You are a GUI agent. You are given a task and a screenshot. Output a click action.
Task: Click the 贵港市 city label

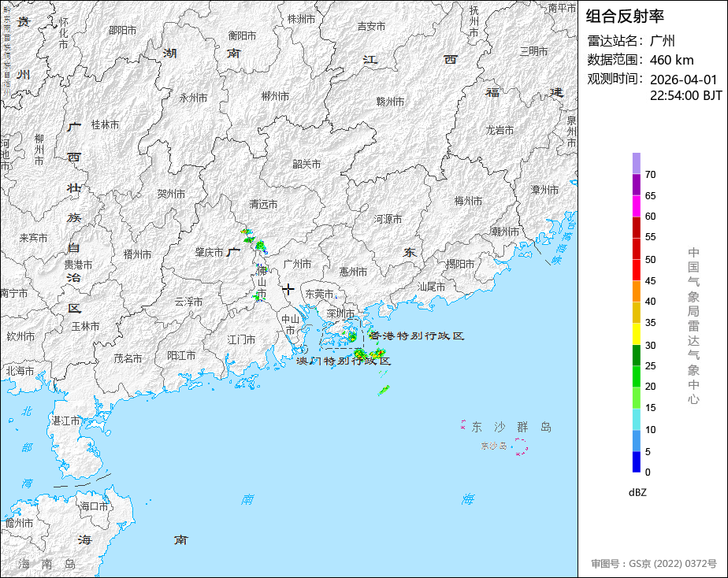[78, 265]
